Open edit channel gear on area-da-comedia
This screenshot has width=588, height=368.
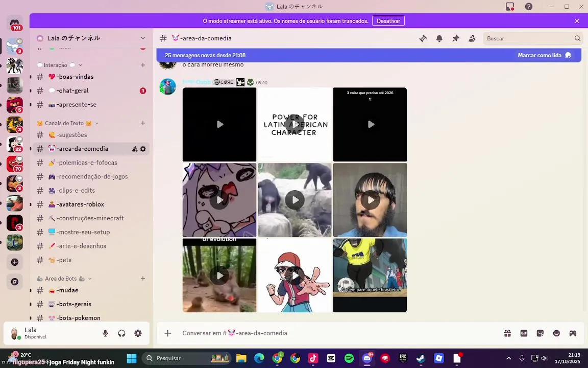click(143, 149)
